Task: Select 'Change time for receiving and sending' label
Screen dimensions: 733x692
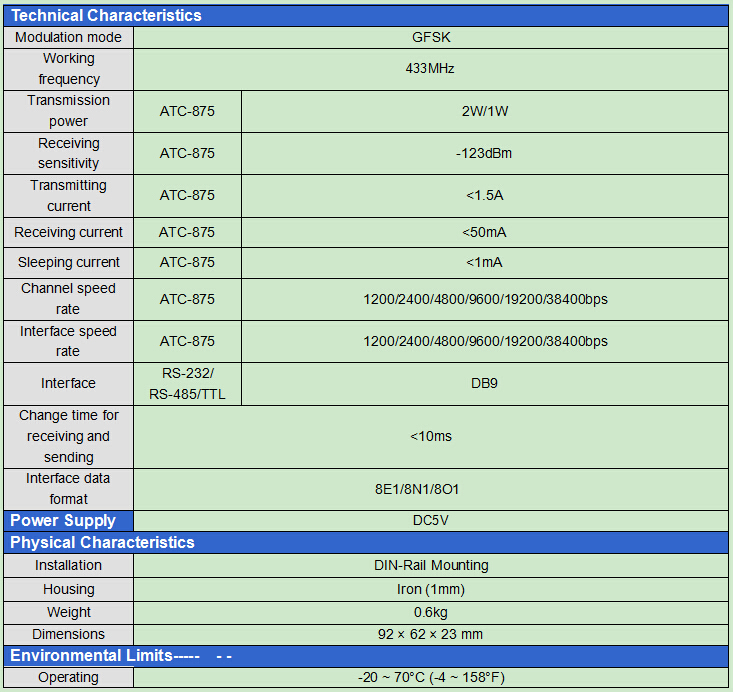Action: coord(69,436)
